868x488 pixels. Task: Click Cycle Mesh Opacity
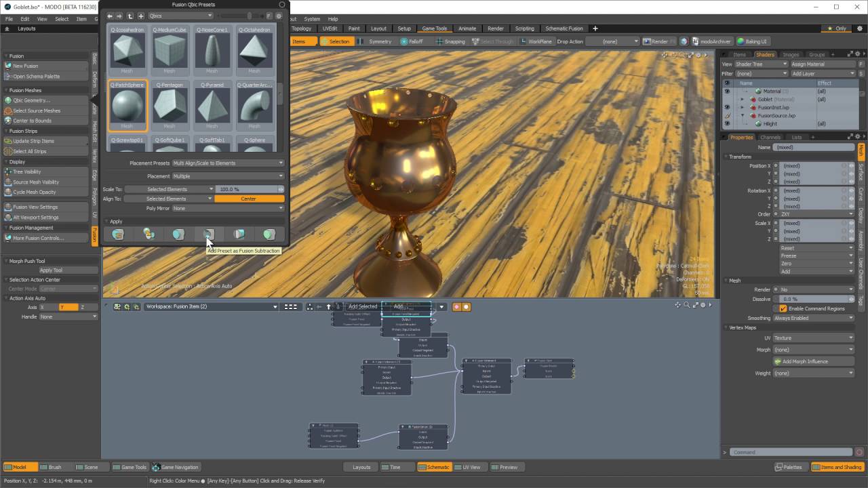(x=46, y=192)
